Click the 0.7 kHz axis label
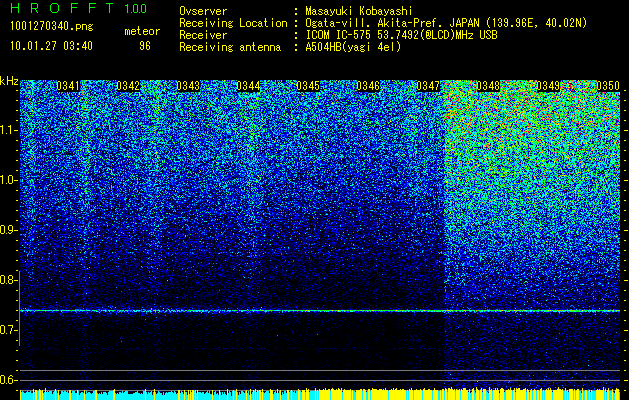Viewport: 629px width, 400px height. click(9, 330)
